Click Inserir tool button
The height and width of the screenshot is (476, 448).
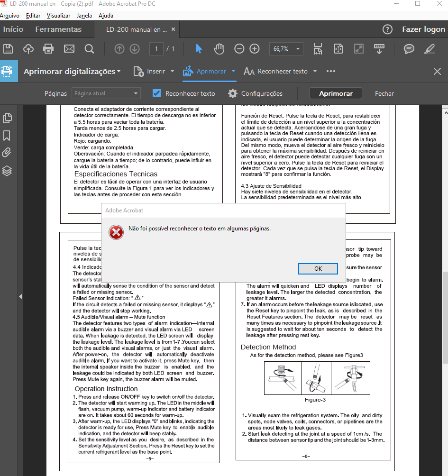[149, 71]
